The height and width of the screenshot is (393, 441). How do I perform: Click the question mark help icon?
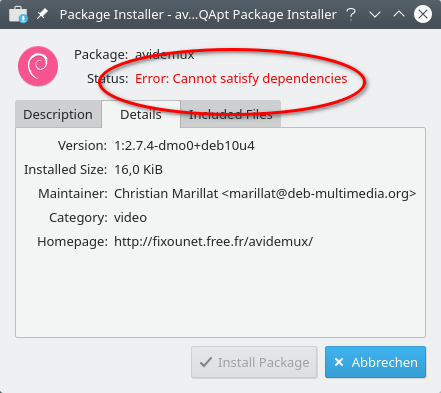coord(351,15)
